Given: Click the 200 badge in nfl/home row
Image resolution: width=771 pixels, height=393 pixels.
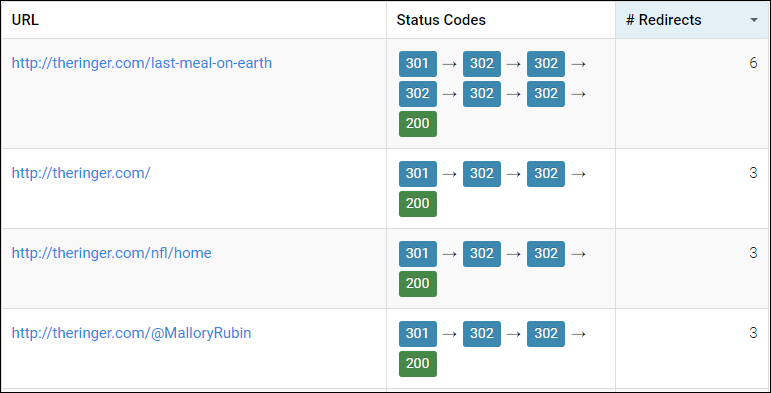Looking at the screenshot, I should click(x=417, y=284).
